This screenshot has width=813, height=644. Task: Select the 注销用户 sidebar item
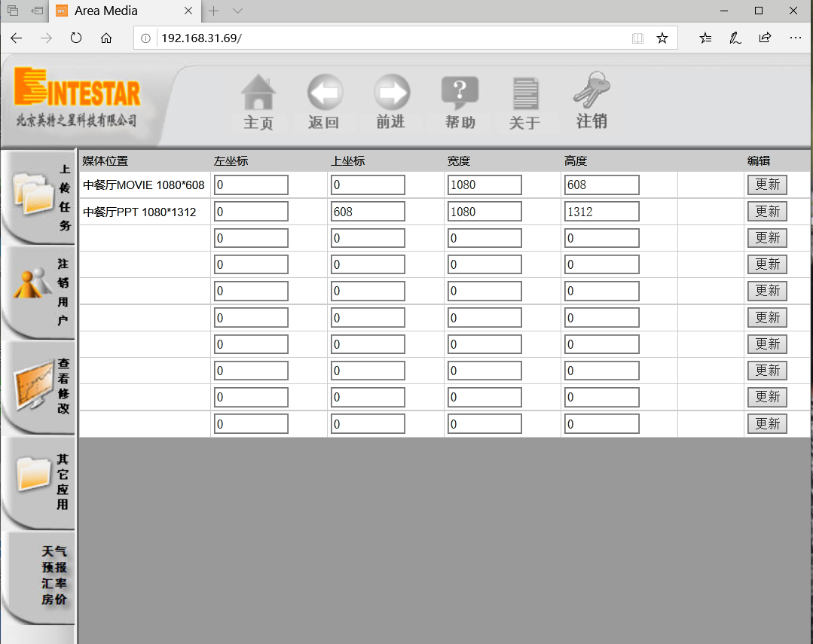pos(39,292)
